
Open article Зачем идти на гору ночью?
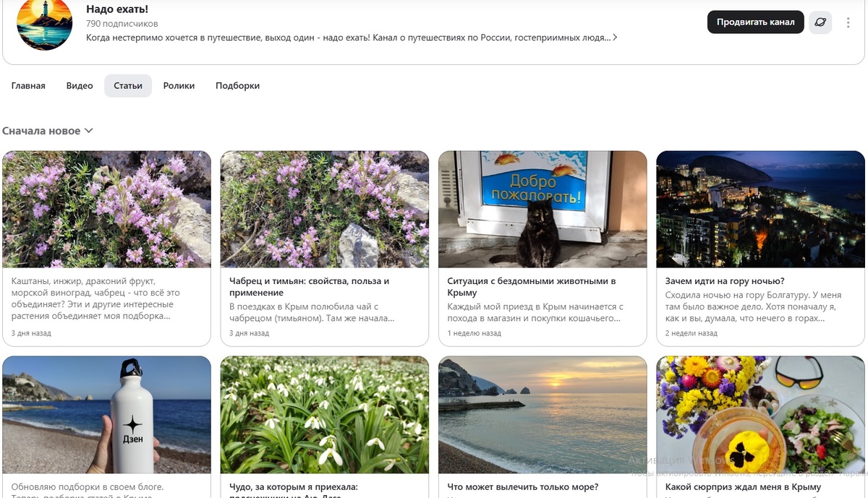pyautogui.click(x=725, y=281)
